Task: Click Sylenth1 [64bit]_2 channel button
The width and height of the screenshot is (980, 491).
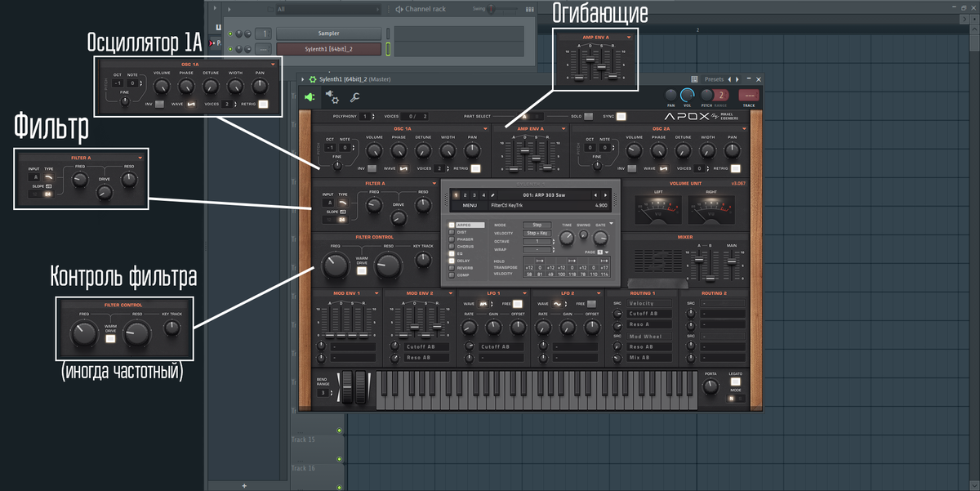Action: point(329,49)
